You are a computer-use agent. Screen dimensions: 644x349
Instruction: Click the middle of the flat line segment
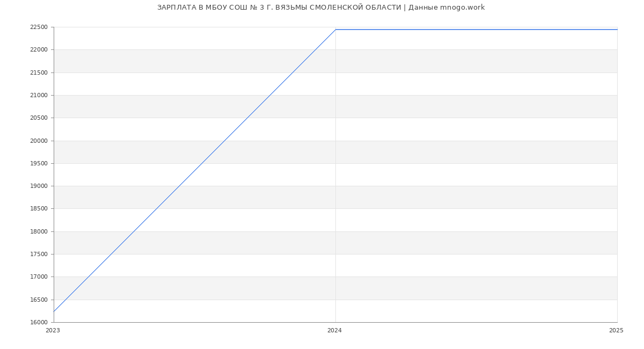(476, 30)
